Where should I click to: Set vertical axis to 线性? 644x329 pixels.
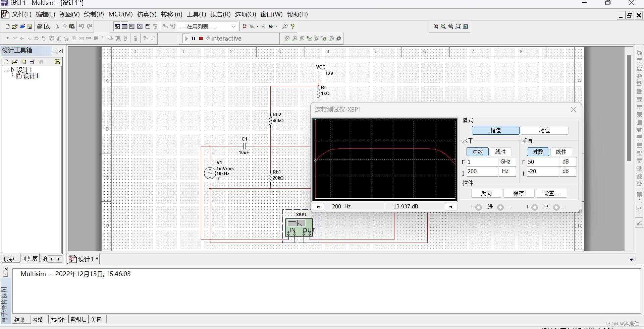click(561, 152)
